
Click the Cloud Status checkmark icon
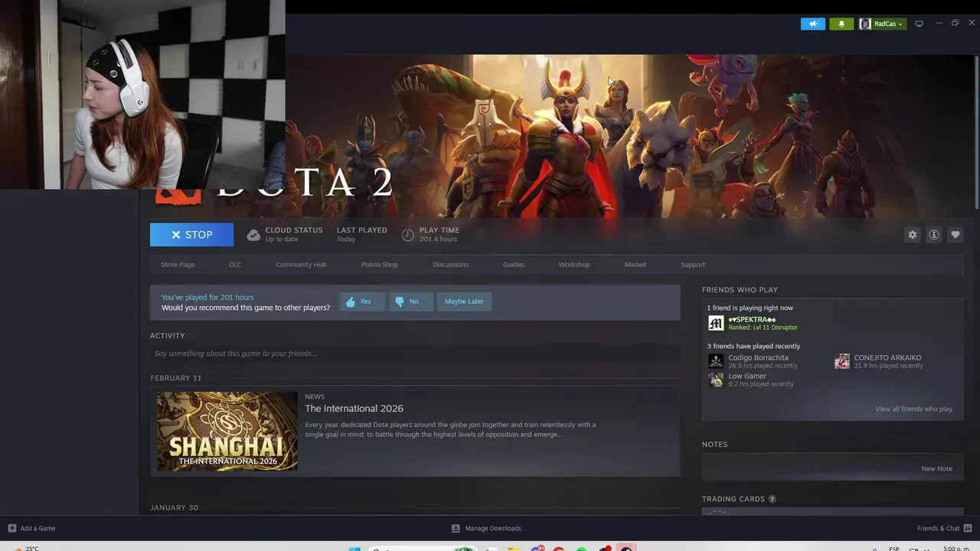pyautogui.click(x=253, y=235)
